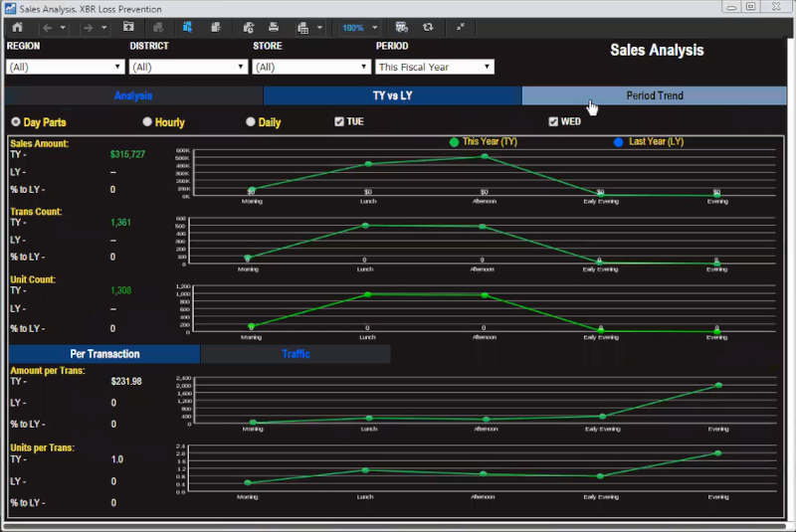This screenshot has width=796, height=532.
Task: Click the back arrow in the toolbar
Action: click(x=47, y=28)
